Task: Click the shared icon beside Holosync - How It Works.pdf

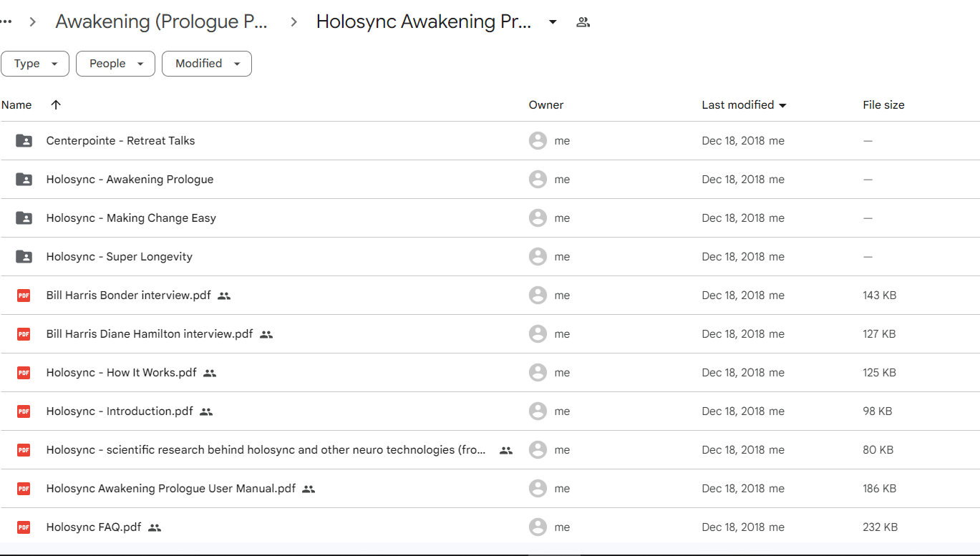Action: (210, 373)
